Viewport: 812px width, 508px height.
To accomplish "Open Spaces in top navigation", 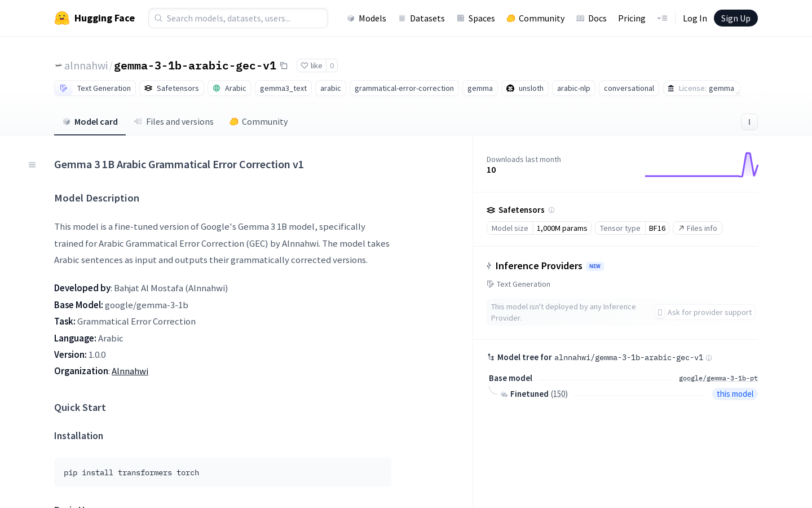I will click(x=476, y=18).
